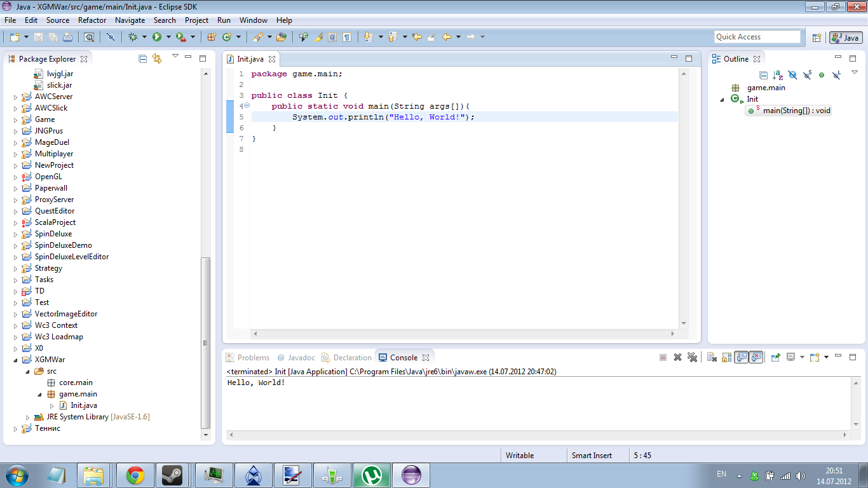Viewport: 868px width, 488px height.
Task: Toggle Scroll Lock in the Console
Action: [x=726, y=358]
